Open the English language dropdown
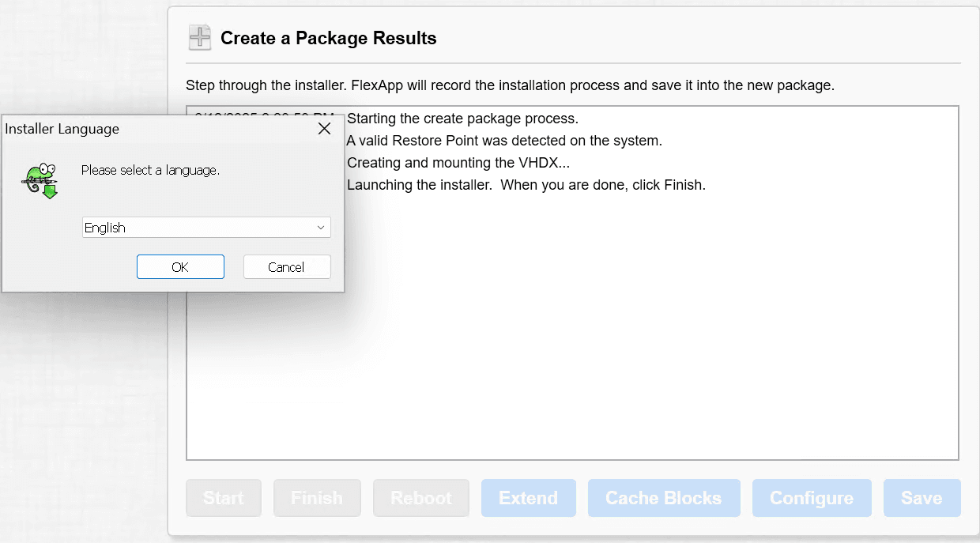The image size is (980, 543). 206,228
